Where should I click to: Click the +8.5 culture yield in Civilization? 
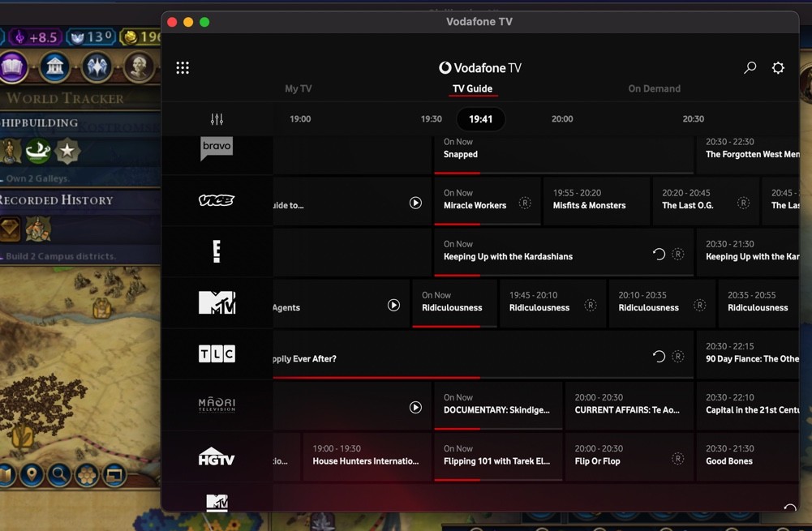[35, 36]
